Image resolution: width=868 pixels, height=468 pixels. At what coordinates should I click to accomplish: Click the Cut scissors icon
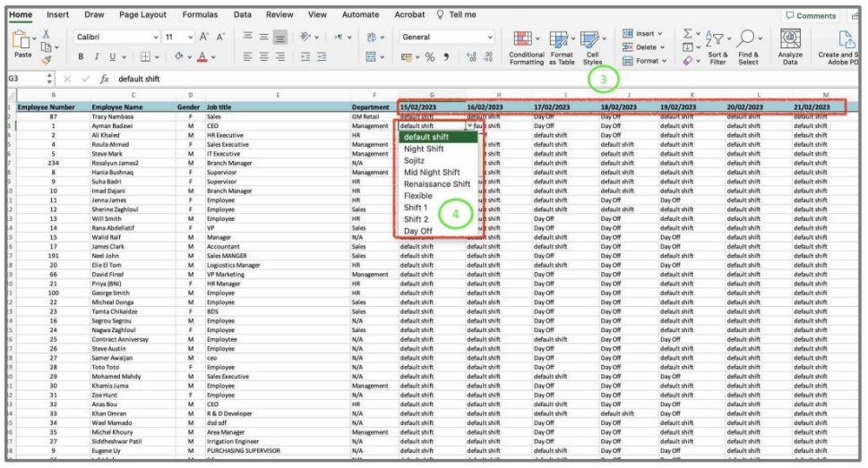point(47,34)
